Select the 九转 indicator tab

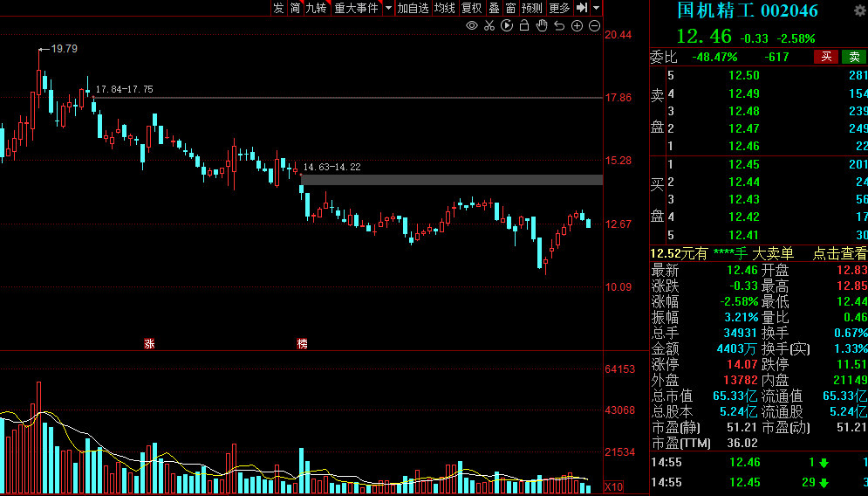(x=316, y=8)
